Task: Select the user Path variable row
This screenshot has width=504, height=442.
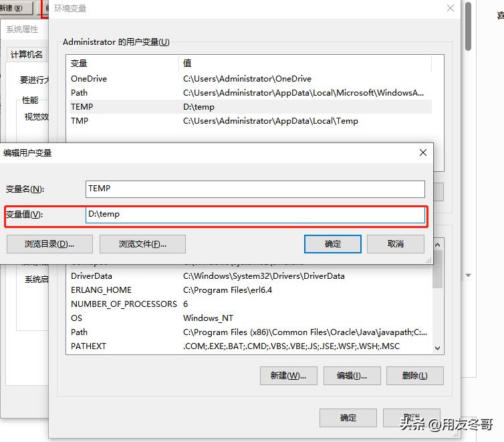Action: [251, 93]
